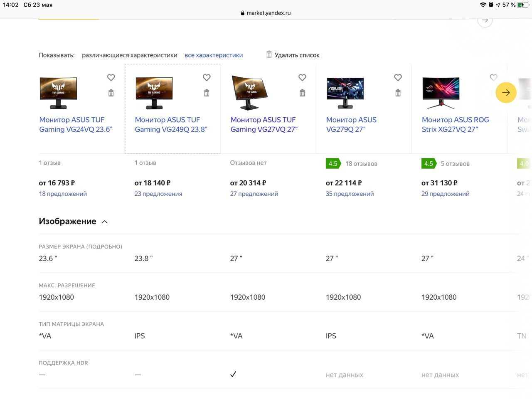
Task: Click heart icon for ASUS ROG Strix XG27VQ
Action: [493, 78]
